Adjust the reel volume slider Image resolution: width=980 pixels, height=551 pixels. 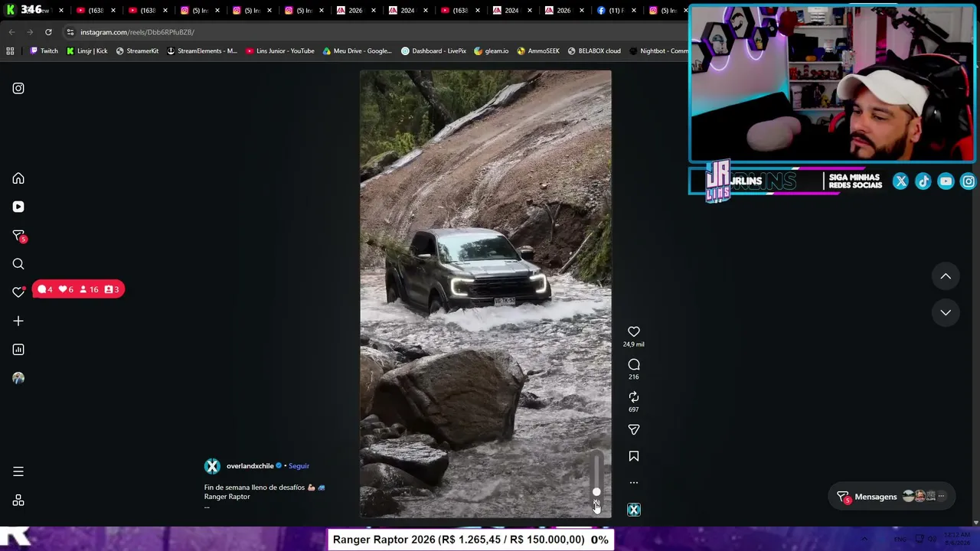tap(596, 474)
